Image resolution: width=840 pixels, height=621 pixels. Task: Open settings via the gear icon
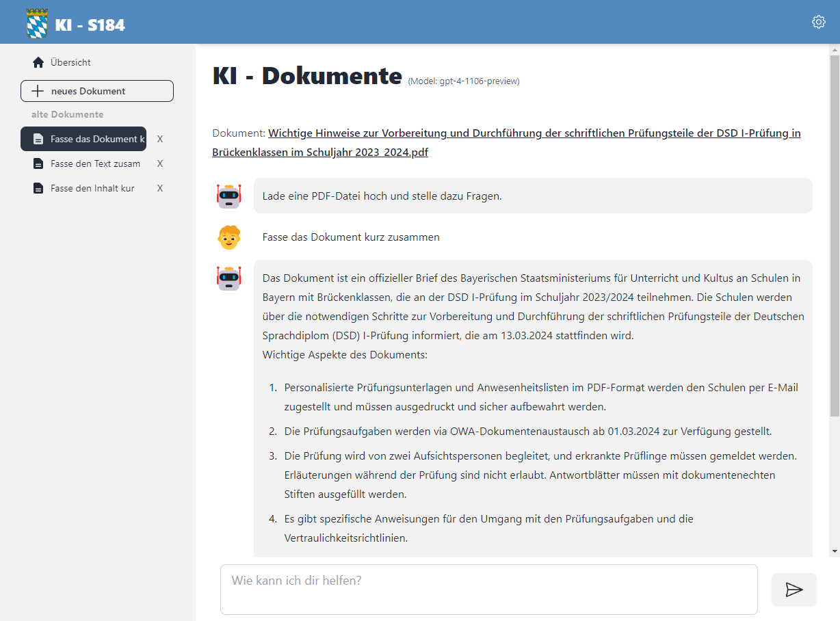pyautogui.click(x=818, y=22)
